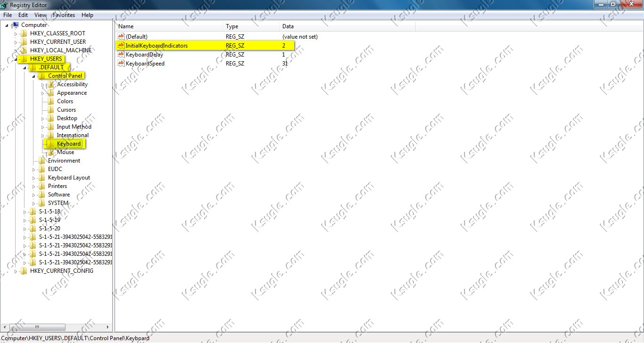Select the KeyboardSpeed value name
This screenshot has width=644, height=343.
(145, 63)
